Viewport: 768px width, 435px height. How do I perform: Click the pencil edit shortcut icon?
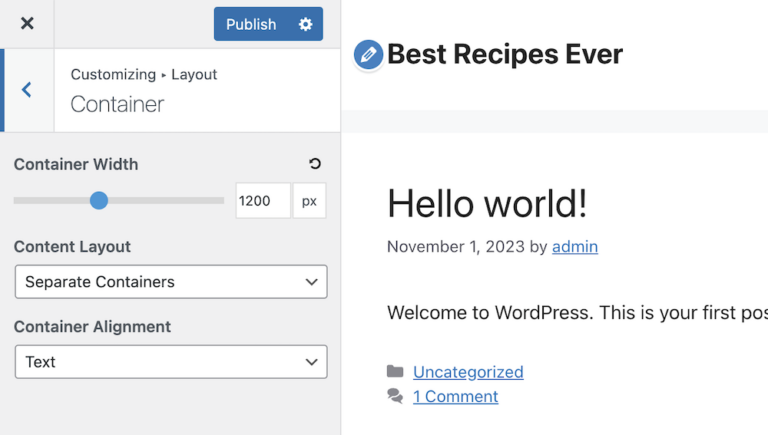[x=368, y=55]
